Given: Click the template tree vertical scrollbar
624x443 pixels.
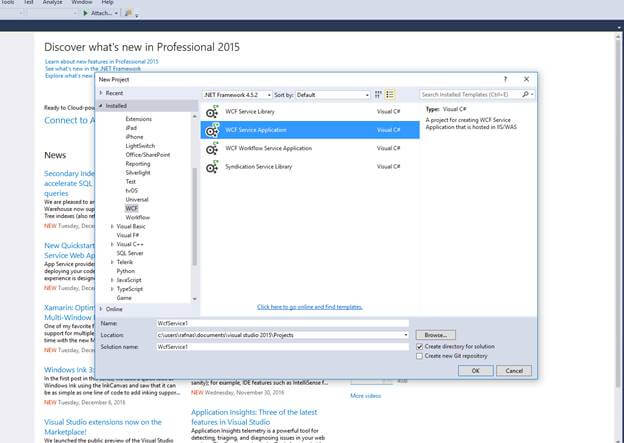Looking at the screenshot, I should click(195, 217).
